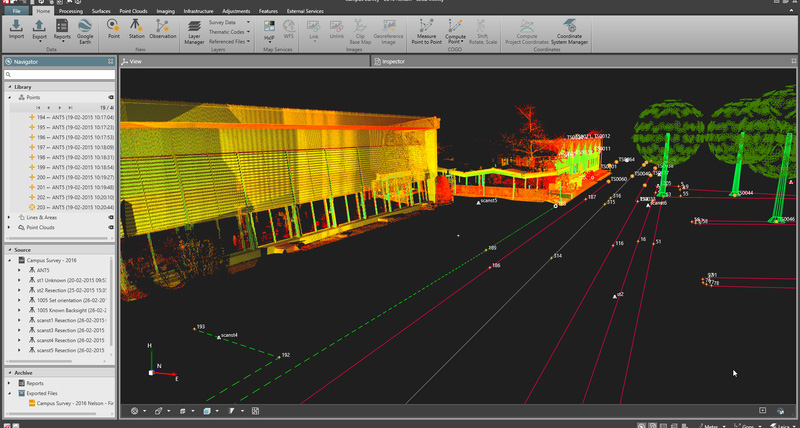Viewport: 800px width, 428px height.
Task: Select the ANT5 entry under Campus Survey
Action: click(43, 270)
